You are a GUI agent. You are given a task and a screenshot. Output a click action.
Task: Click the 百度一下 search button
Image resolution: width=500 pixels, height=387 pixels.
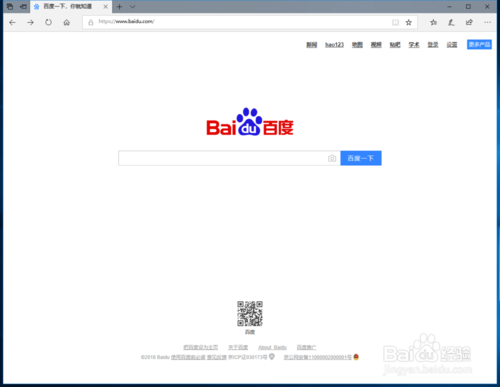(361, 158)
